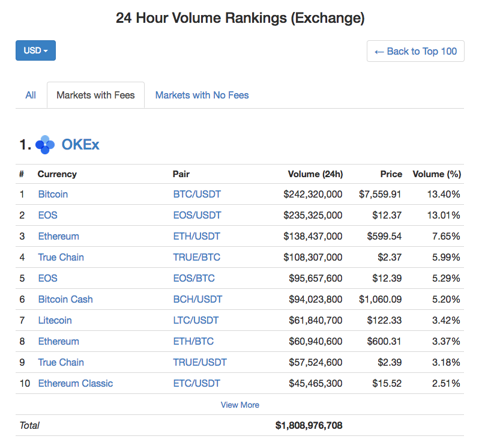Open the Litecoin currency link
482x448 pixels.
(55, 321)
